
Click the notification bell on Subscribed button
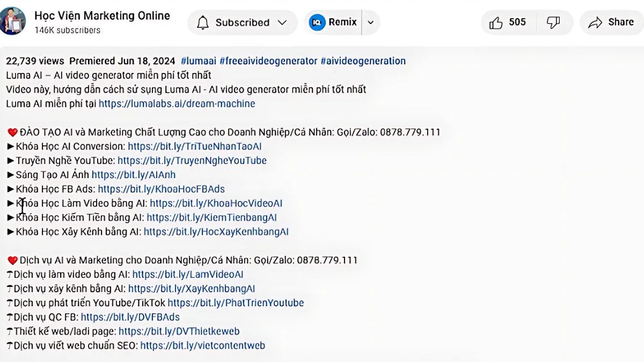[203, 23]
